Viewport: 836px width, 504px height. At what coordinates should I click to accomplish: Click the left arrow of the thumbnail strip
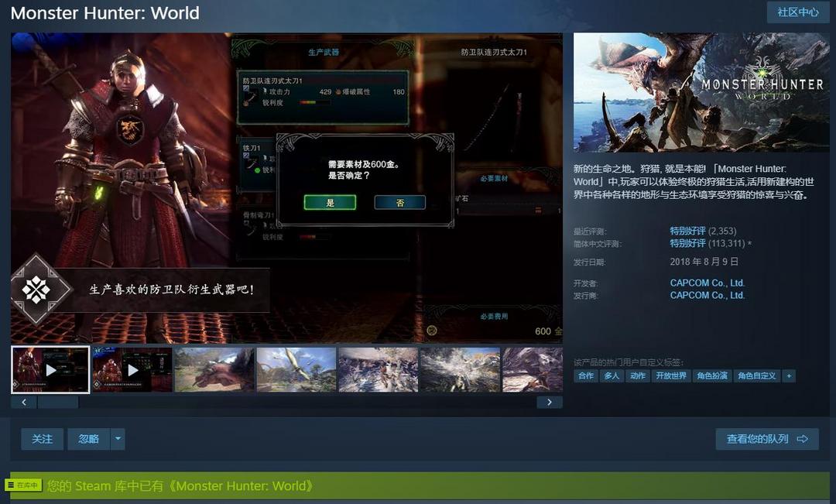coord(24,402)
